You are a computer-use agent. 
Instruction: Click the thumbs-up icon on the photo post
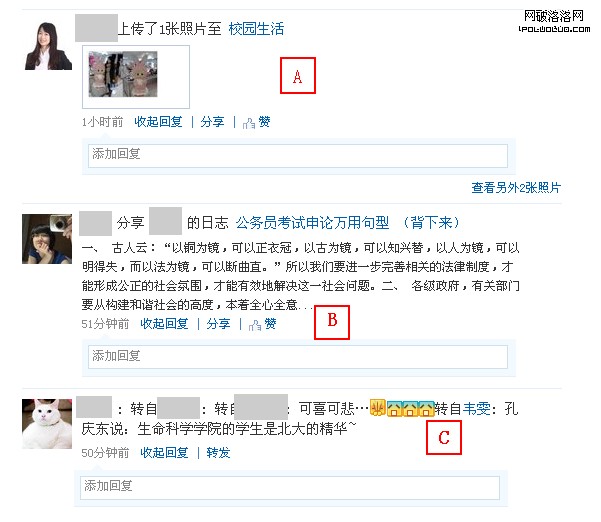pos(249,123)
